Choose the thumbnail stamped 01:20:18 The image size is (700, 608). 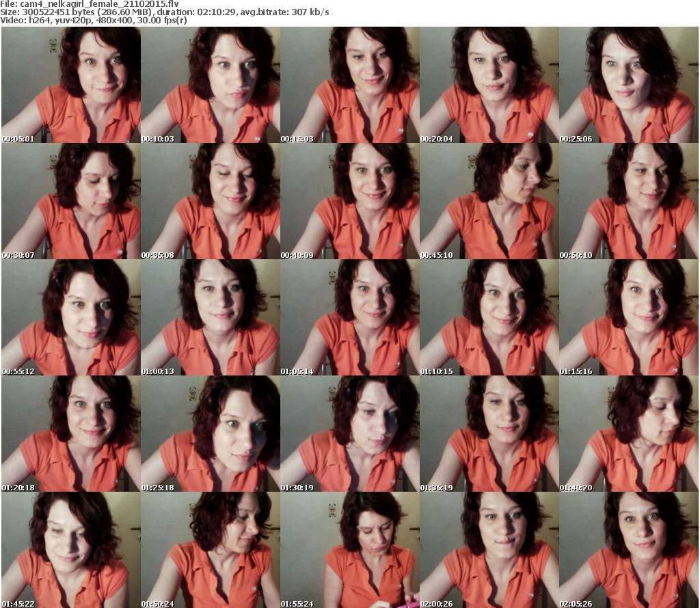click(71, 434)
